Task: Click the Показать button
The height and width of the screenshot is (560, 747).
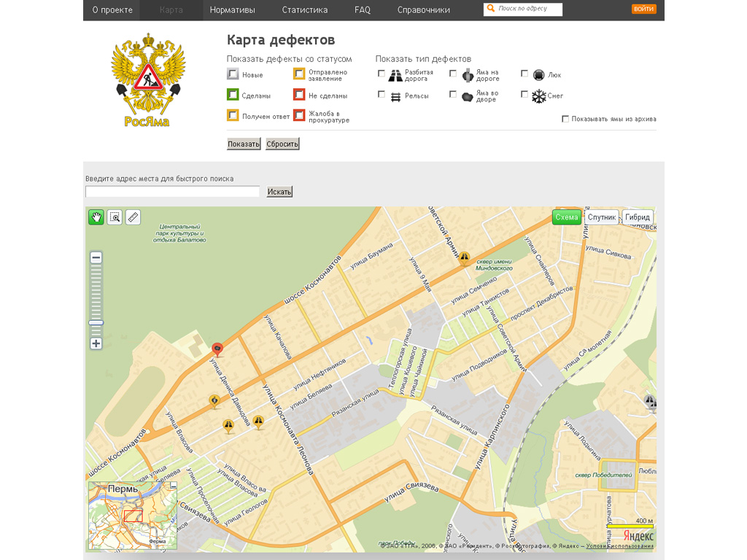Action: (x=244, y=144)
